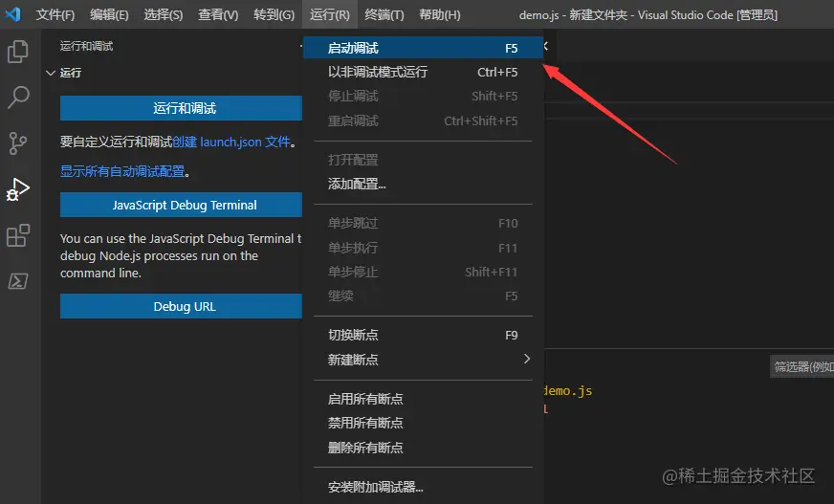
Task: Open the 帮助(H) menu
Action: click(x=440, y=15)
